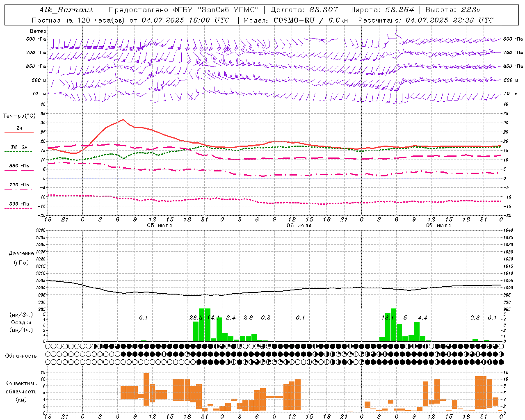Click the Облачность cloud cover label

21,356
